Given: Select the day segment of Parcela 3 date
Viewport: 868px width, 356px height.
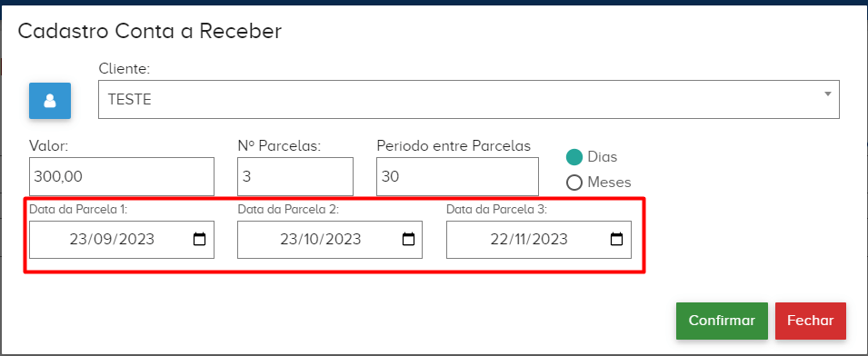Looking at the screenshot, I should pos(499,240).
